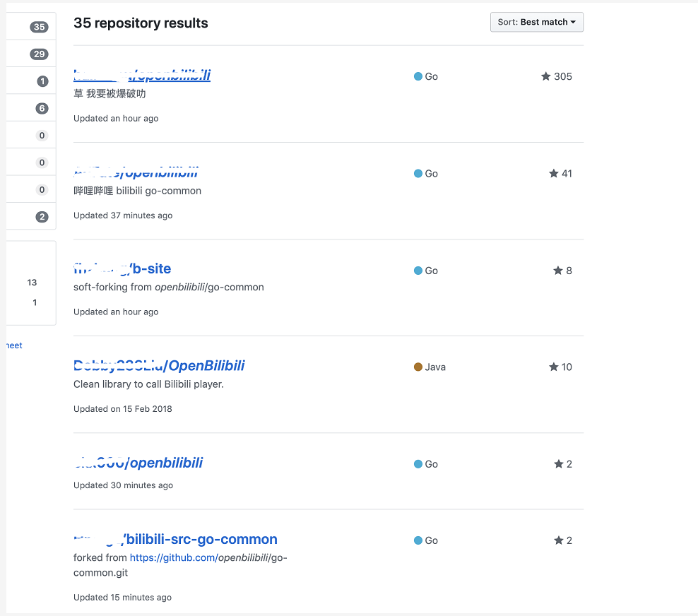Click the 'Go' label in the bilibili-src-go-common row

pyautogui.click(x=432, y=540)
